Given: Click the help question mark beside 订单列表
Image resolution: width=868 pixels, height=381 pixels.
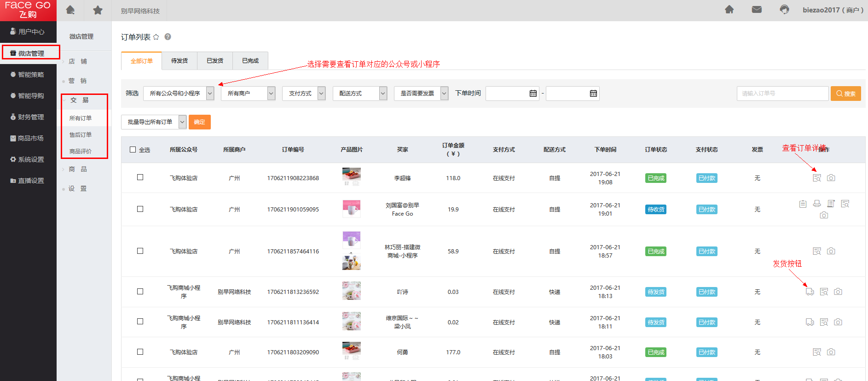Looking at the screenshot, I should pyautogui.click(x=168, y=37).
